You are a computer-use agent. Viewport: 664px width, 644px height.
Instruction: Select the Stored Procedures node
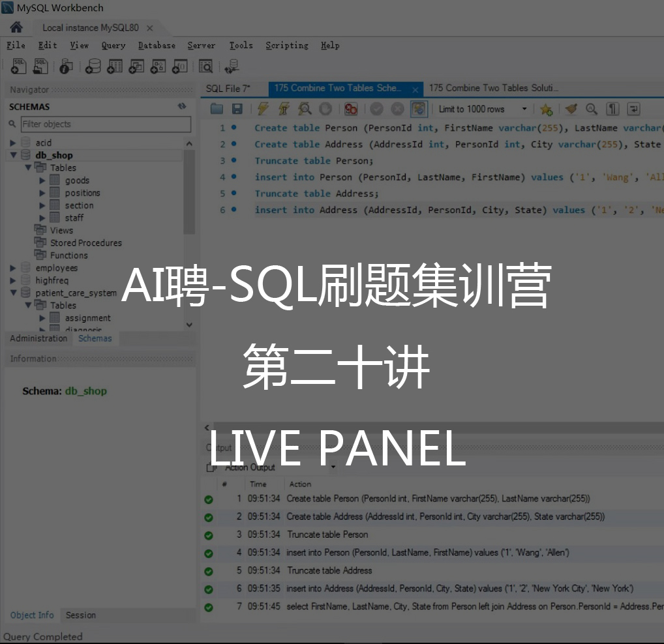85,243
